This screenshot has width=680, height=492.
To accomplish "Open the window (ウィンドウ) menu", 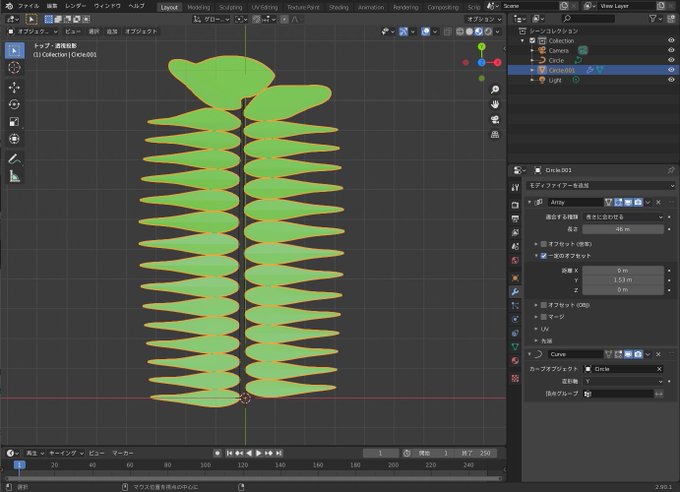I will (x=107, y=6).
